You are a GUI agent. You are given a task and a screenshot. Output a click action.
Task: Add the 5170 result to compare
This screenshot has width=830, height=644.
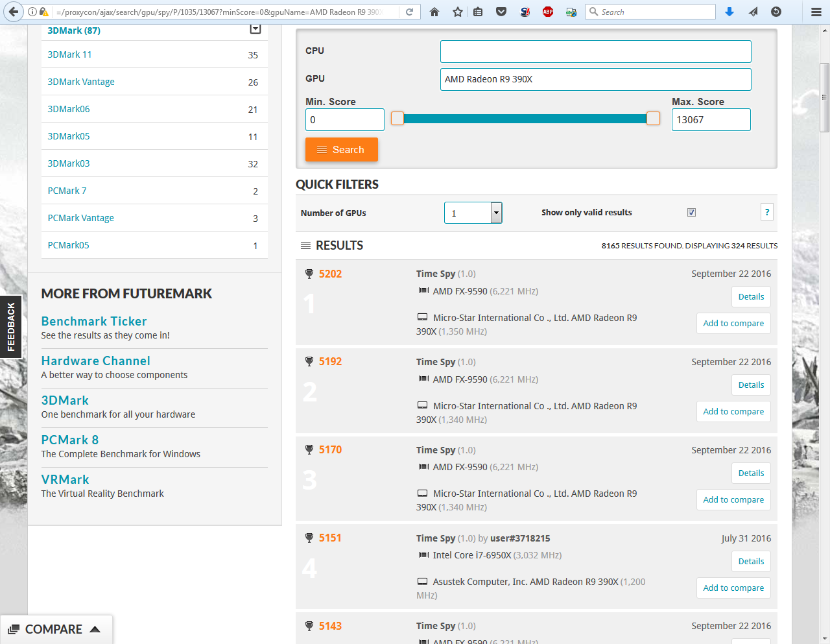(733, 500)
